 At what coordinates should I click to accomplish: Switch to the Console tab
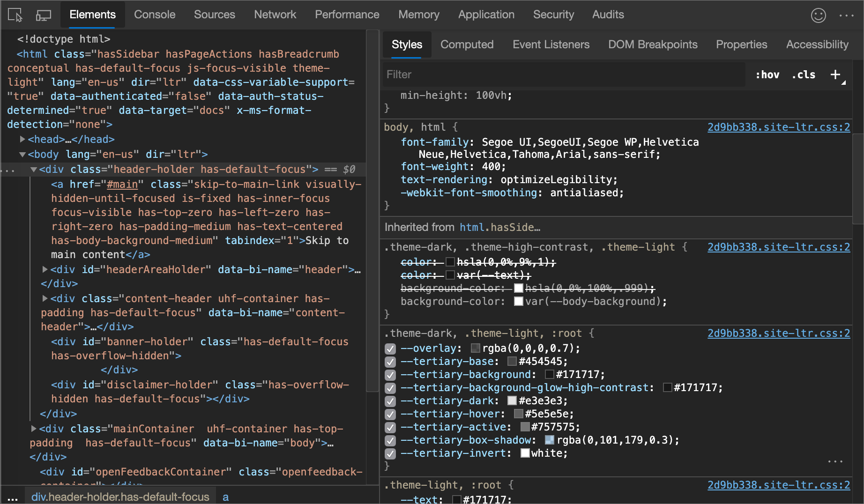coord(154,15)
